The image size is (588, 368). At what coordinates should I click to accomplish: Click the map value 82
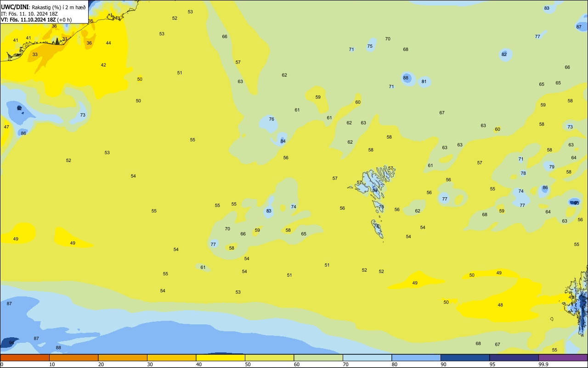(x=504, y=55)
